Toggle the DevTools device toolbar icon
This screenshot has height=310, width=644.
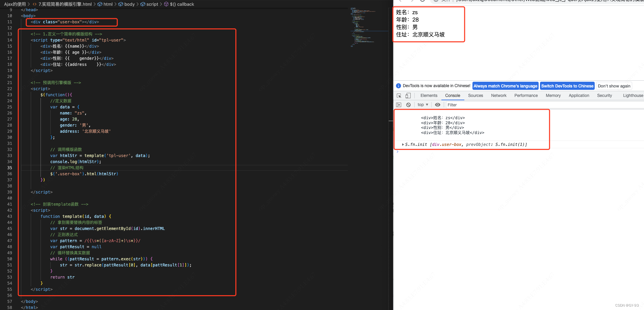[x=408, y=96]
